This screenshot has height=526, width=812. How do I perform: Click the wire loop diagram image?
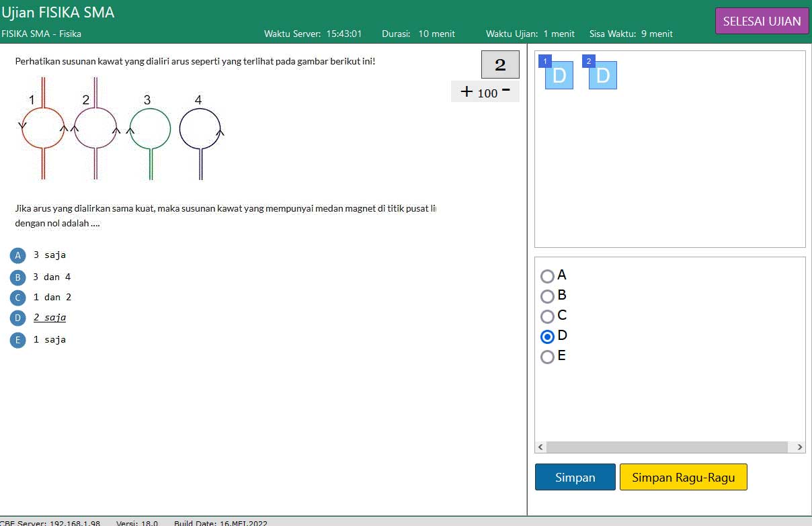tap(121, 128)
